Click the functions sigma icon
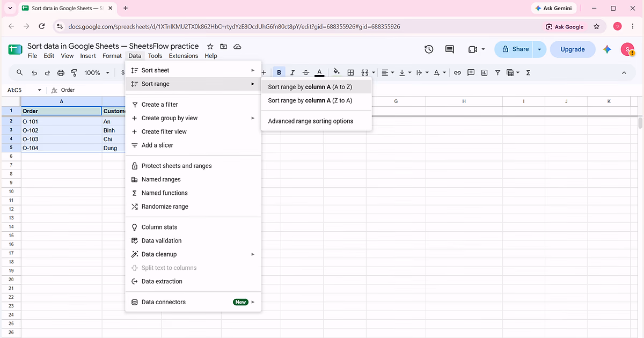The image size is (644, 338). click(x=528, y=72)
